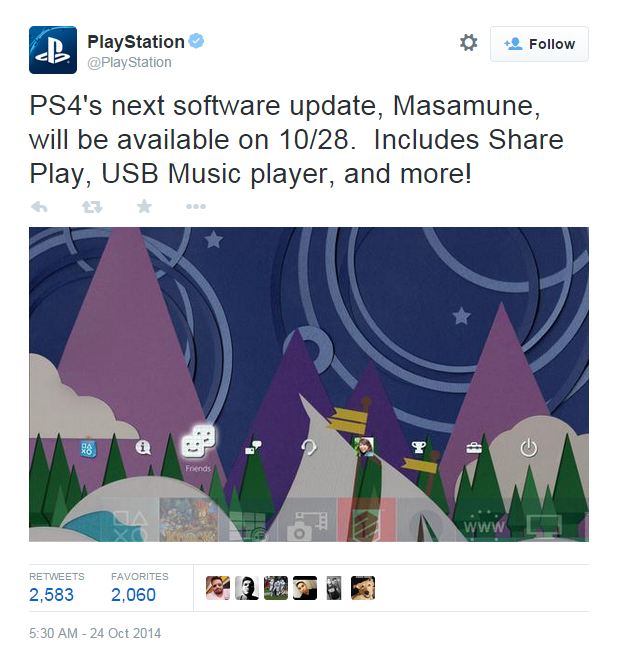
Task: Select the notifications info icon in image
Action: [x=143, y=447]
